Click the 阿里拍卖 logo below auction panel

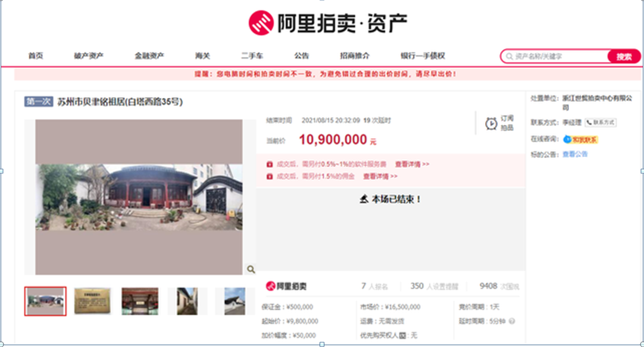click(x=286, y=286)
